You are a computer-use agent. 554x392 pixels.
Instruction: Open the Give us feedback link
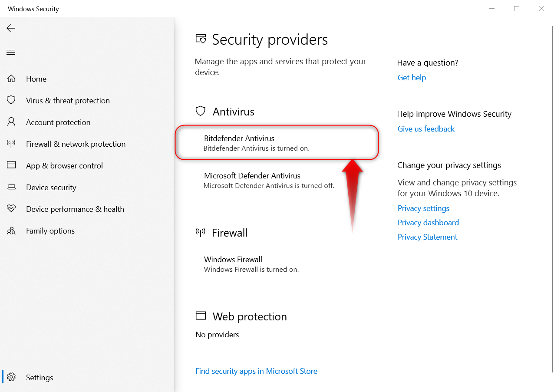point(426,129)
